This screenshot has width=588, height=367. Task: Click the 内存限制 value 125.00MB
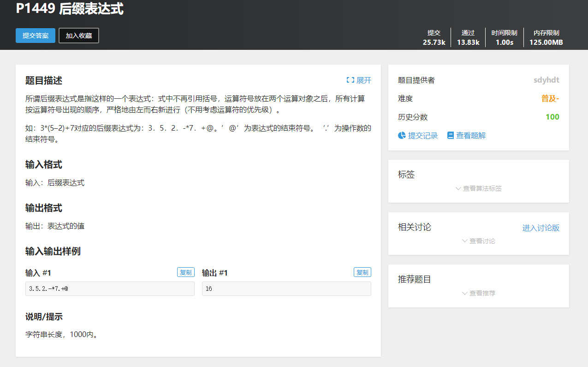coord(546,42)
